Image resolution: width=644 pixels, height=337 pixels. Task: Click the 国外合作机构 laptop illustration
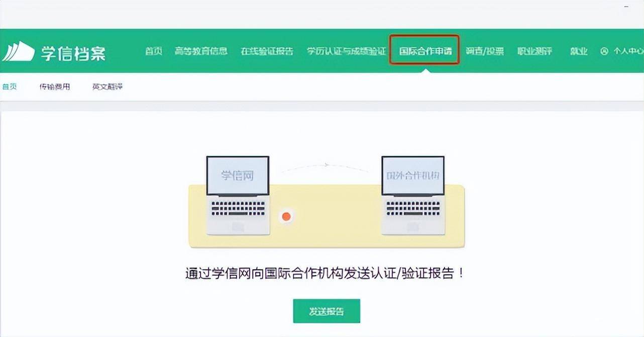tap(413, 195)
